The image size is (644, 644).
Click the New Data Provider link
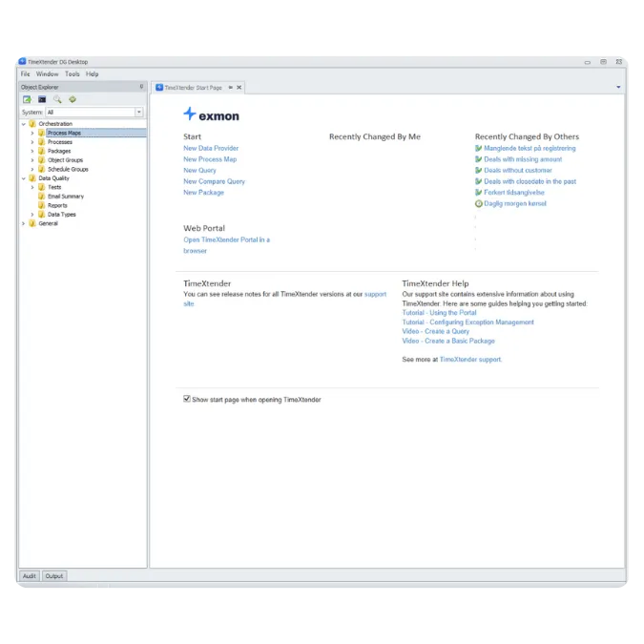click(x=211, y=148)
